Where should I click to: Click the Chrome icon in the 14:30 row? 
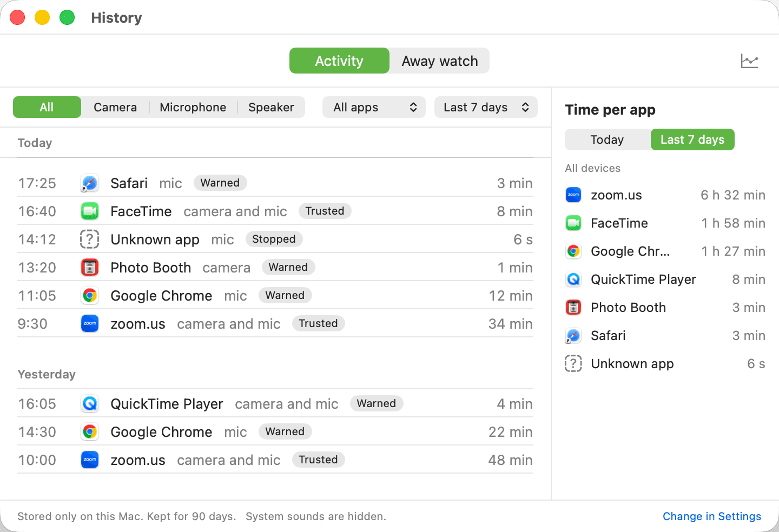coord(90,432)
